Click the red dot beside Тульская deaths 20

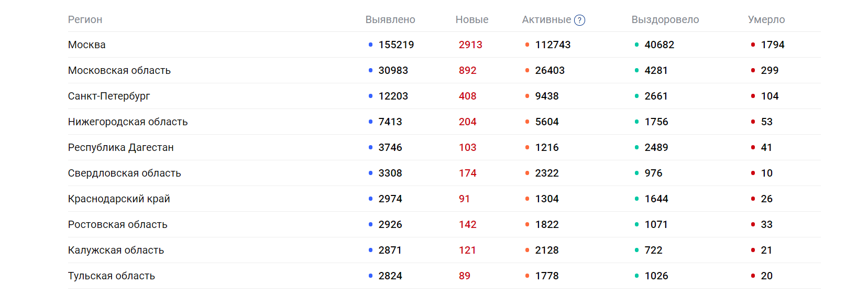coord(753,276)
